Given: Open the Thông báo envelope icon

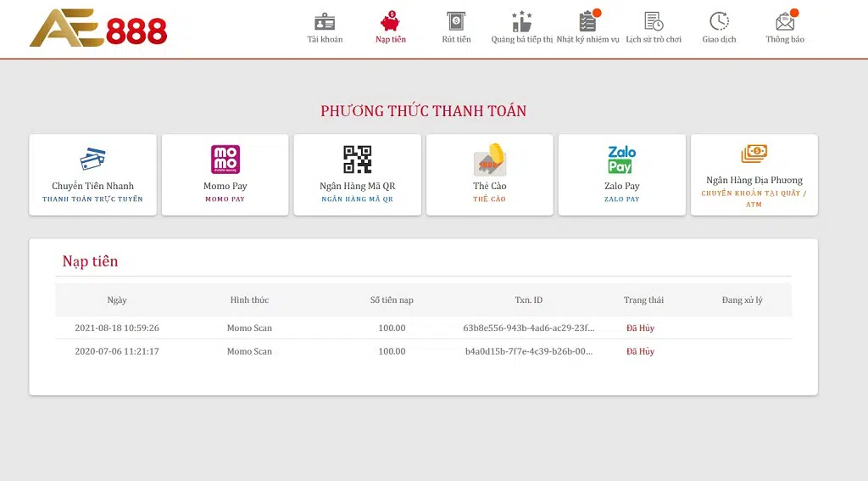Looking at the screenshot, I should click(x=785, y=21).
